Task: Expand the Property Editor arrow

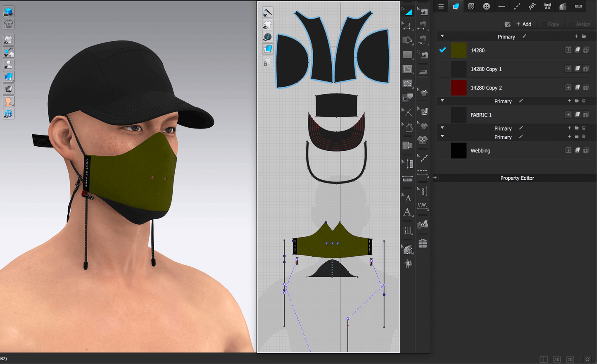Action: 435,178
